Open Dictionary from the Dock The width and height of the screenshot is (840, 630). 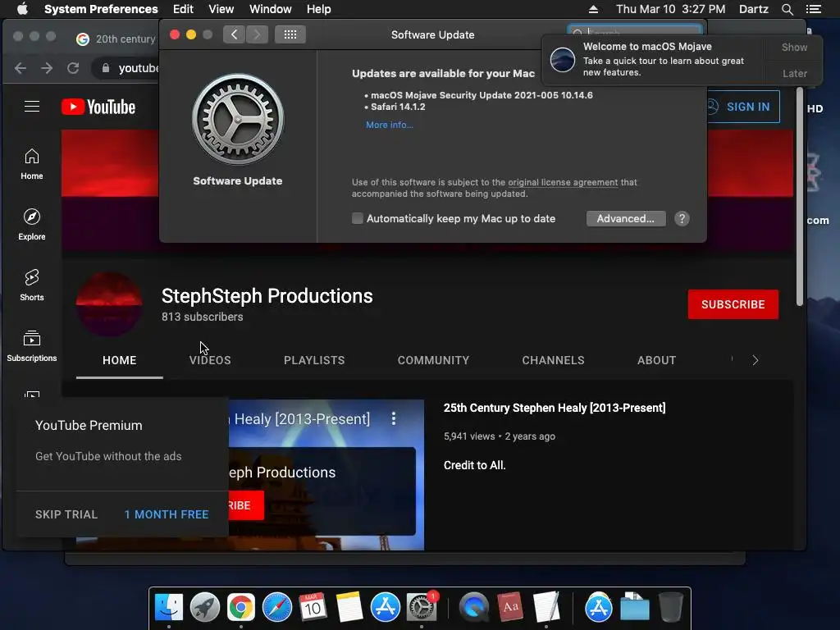[510, 608]
